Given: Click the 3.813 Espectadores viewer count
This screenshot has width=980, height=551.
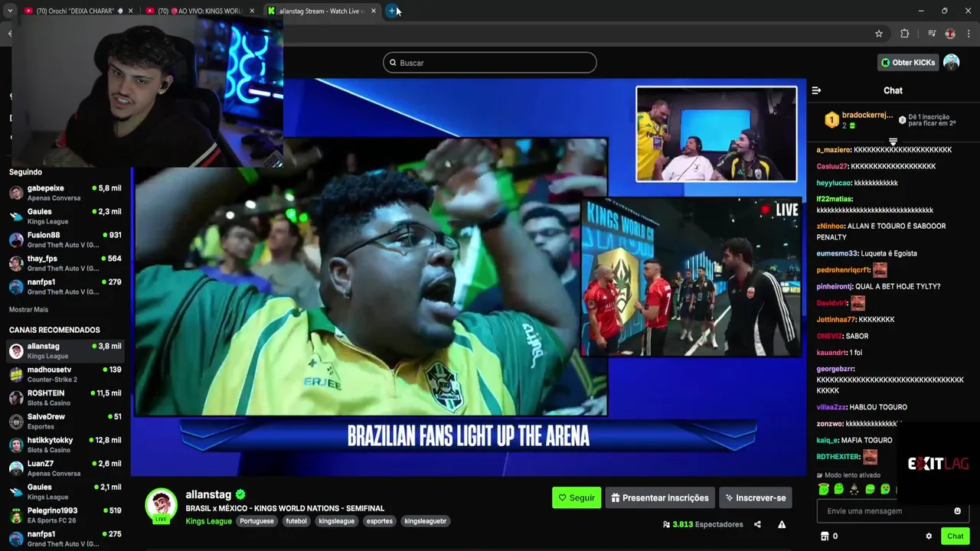Looking at the screenshot, I should 703,524.
